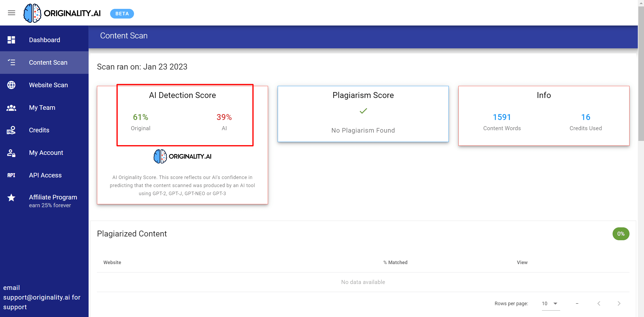Click next page arrow in pagination
This screenshot has width=644, height=317.
(x=620, y=304)
